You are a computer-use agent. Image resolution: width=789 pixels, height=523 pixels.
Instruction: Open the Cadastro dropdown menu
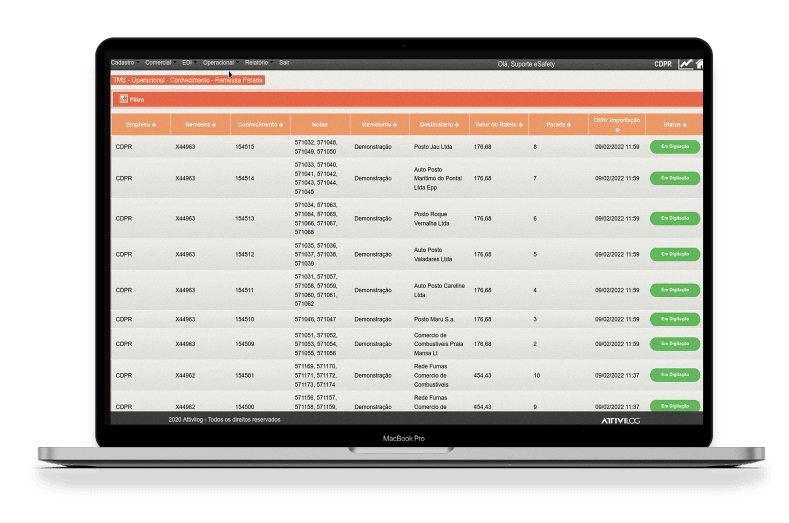point(124,63)
